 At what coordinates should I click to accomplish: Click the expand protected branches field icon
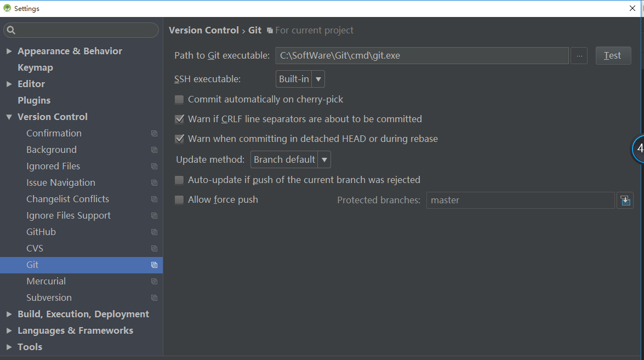point(625,201)
